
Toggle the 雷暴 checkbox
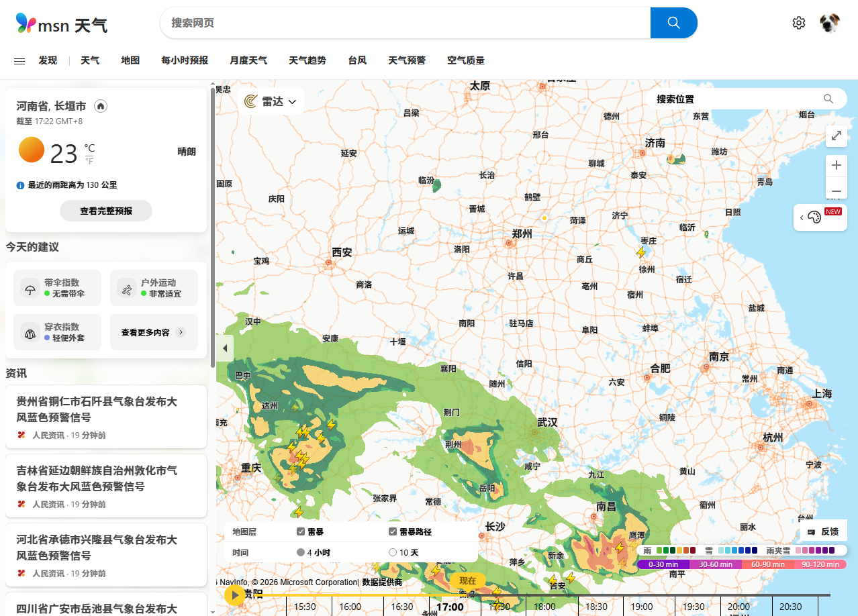tap(301, 531)
